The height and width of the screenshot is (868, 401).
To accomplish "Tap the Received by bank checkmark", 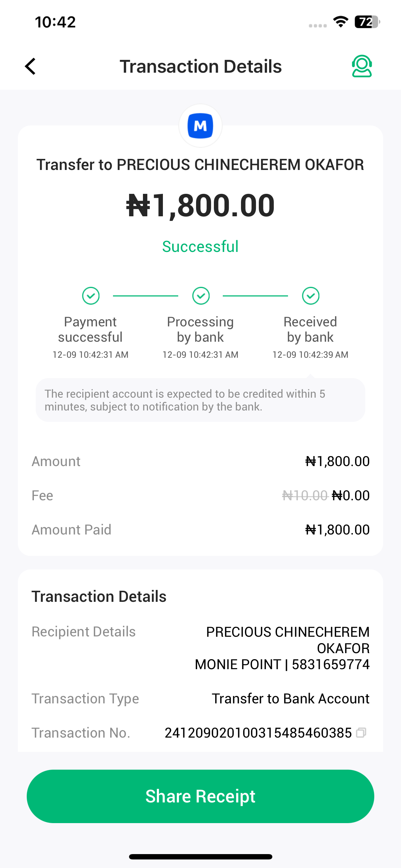I will (311, 296).
